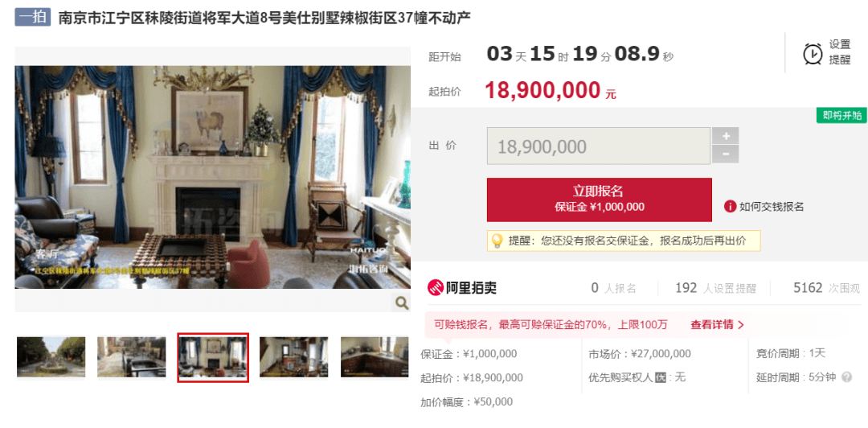Click the help icon next to 延时周期

pyautogui.click(x=846, y=377)
